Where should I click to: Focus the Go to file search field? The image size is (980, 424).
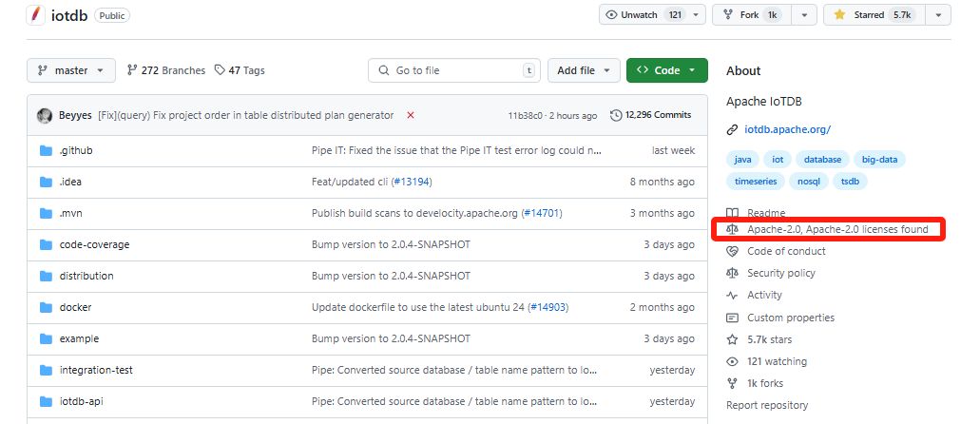(453, 70)
